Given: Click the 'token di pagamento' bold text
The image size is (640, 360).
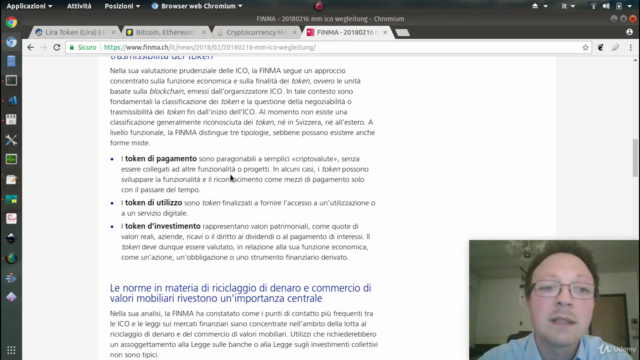Looking at the screenshot, I should point(161,158).
